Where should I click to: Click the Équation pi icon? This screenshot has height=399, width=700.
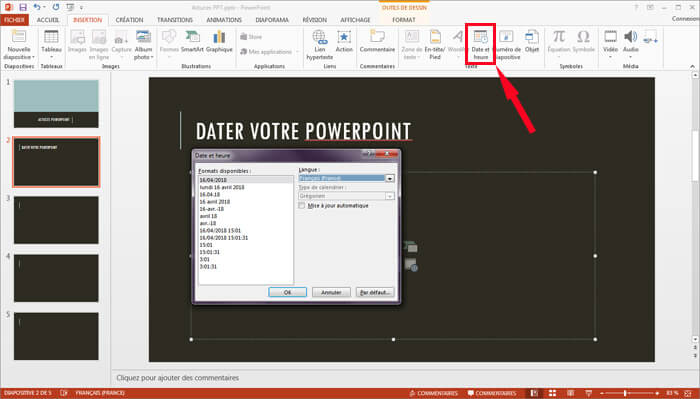(558, 37)
